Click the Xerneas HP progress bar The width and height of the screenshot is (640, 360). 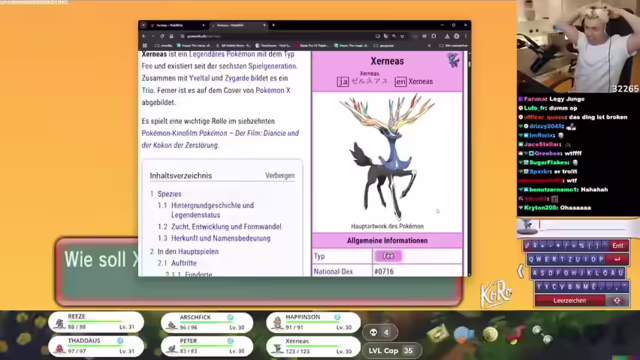[x=316, y=347]
